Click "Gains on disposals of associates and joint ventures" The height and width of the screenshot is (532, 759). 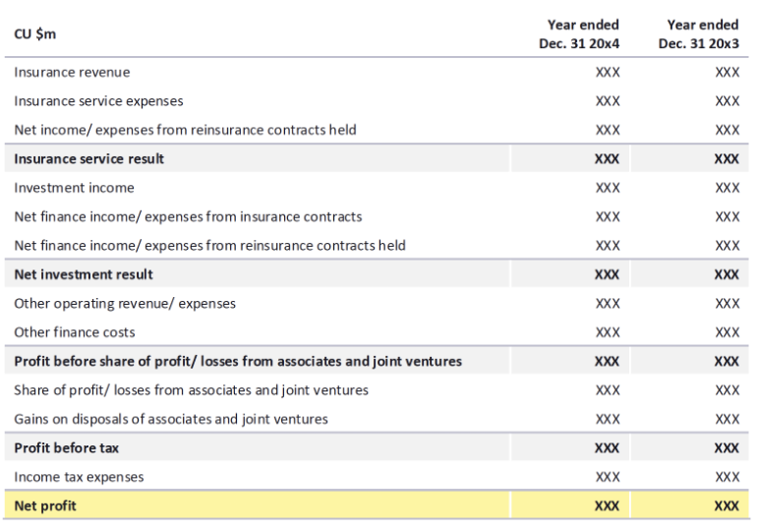click(171, 419)
